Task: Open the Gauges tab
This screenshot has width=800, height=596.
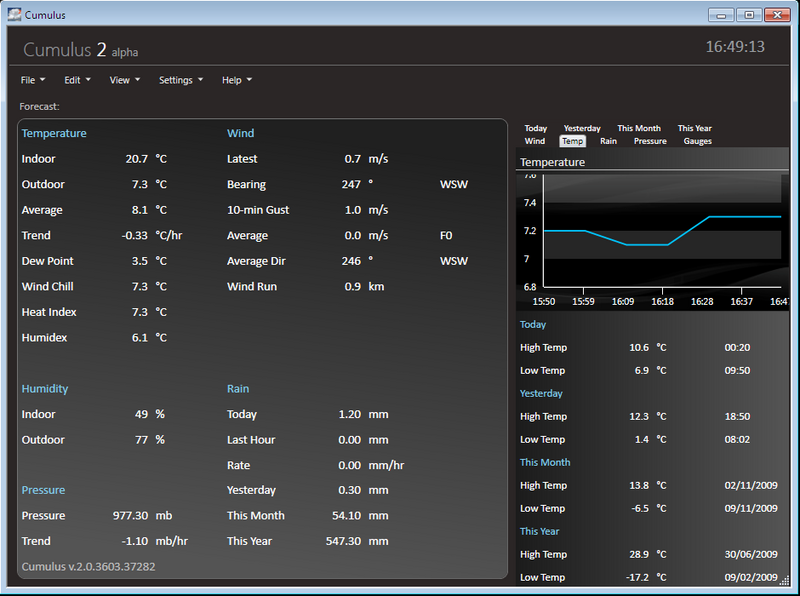Action: click(697, 141)
